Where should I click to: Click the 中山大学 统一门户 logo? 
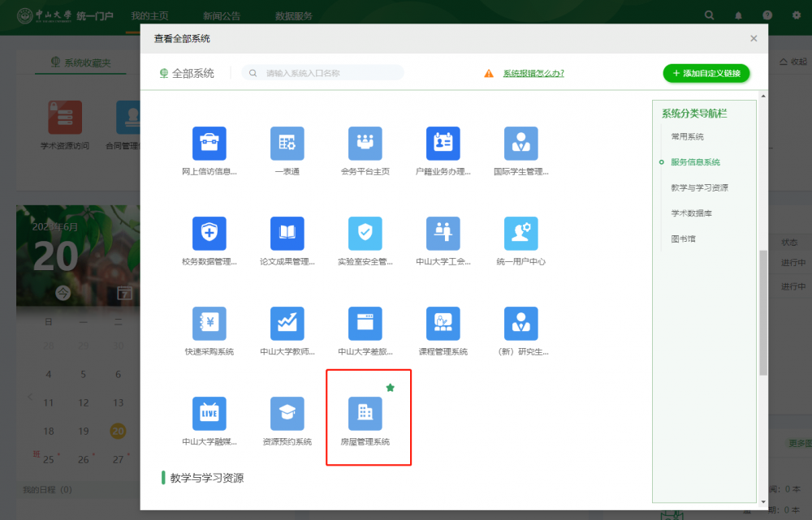coord(65,15)
